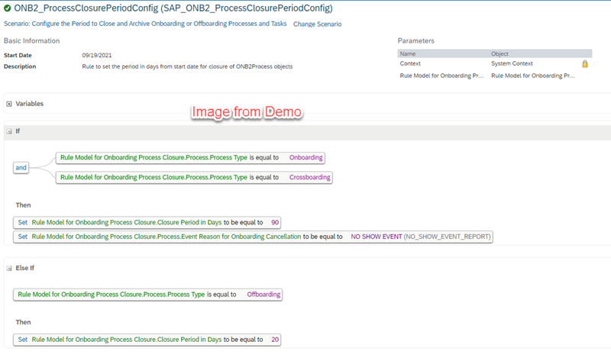Click the start date 09/19/2021
This screenshot has width=611, height=364.
(97, 55)
